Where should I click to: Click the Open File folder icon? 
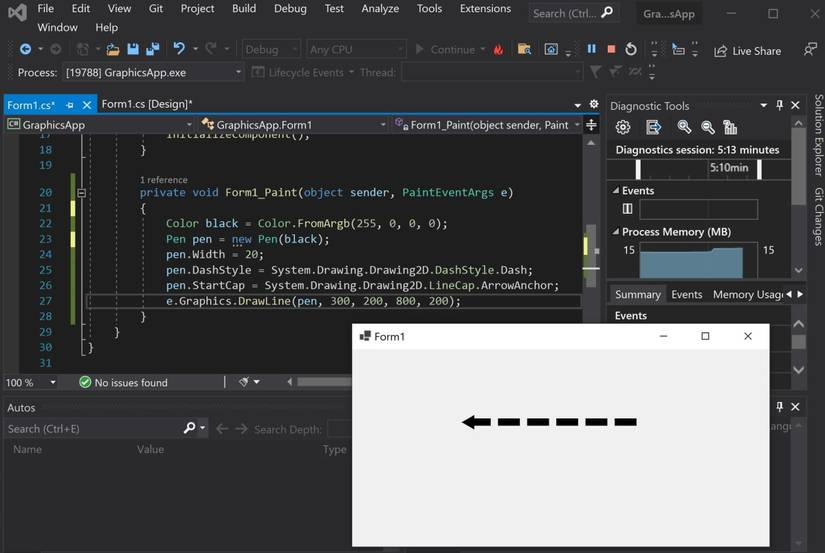[x=113, y=50]
